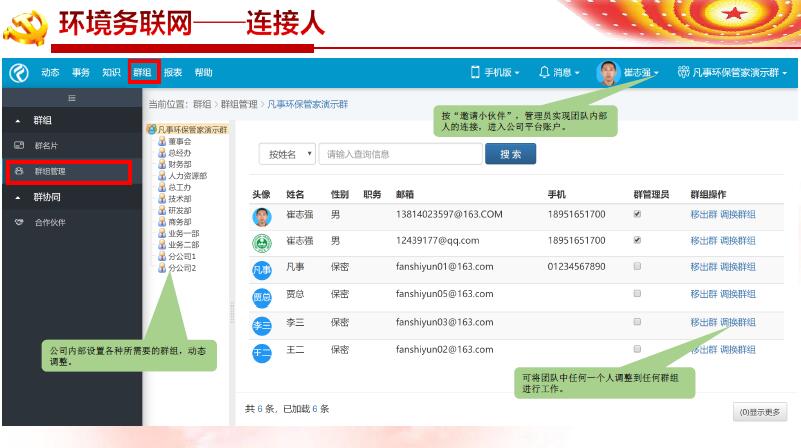Select the 技术部 department node

[x=180, y=198]
